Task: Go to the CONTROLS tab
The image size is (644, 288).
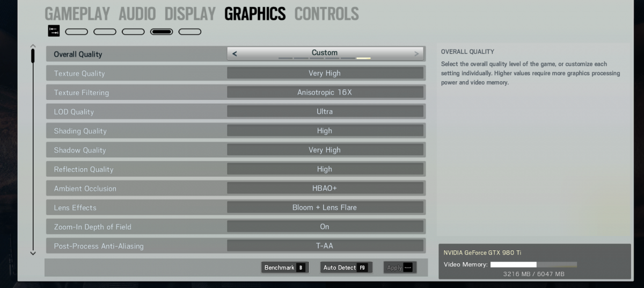Action: [326, 13]
